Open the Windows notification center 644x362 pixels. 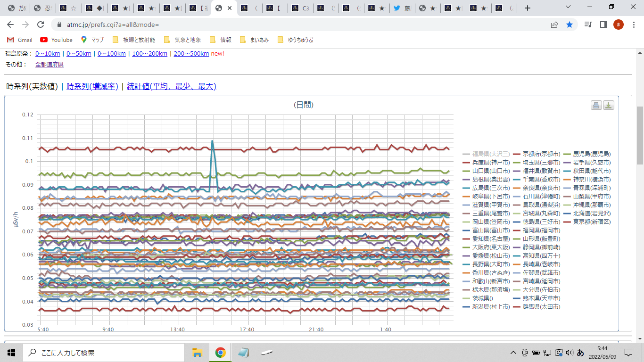(628, 353)
